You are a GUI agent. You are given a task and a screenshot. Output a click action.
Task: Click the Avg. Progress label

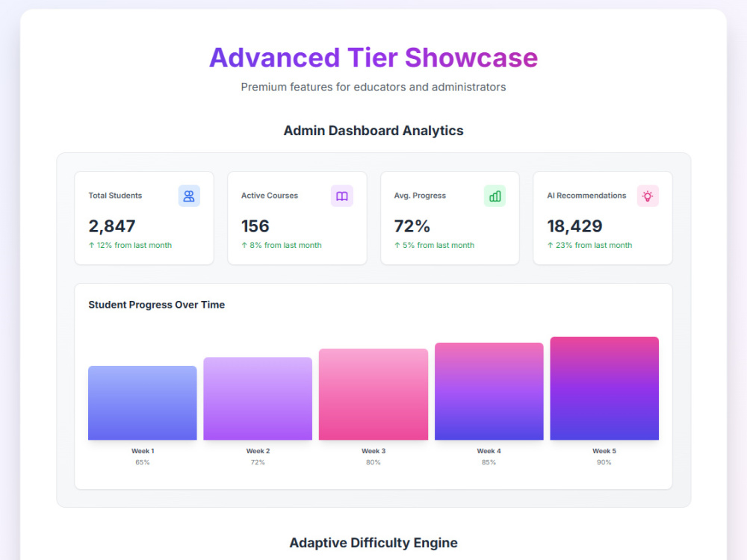pos(420,196)
